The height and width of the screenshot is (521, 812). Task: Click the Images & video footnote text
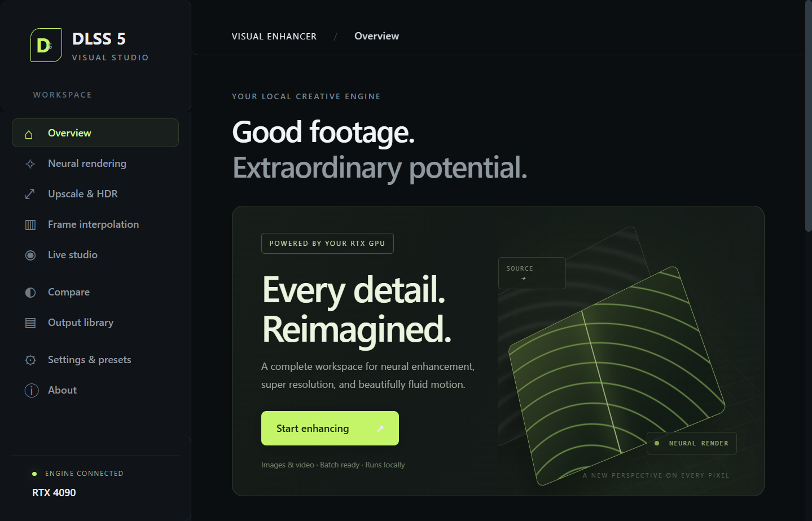333,465
